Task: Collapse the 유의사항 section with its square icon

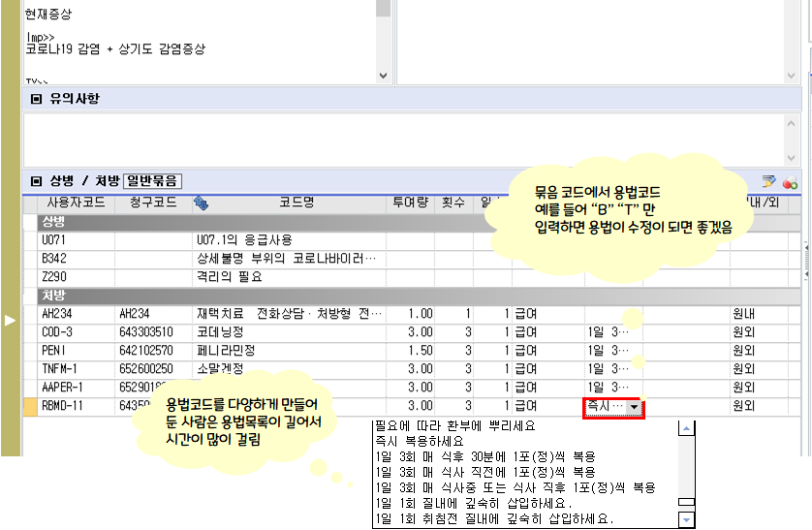Action: coord(36,98)
